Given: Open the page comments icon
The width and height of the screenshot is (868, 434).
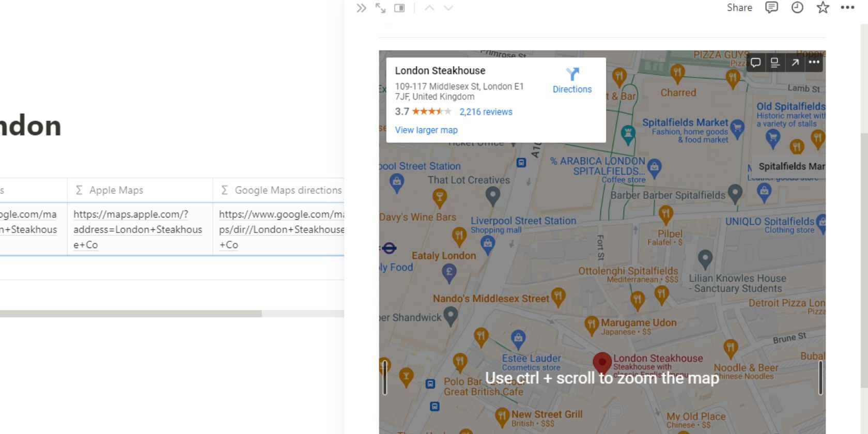Looking at the screenshot, I should [771, 8].
